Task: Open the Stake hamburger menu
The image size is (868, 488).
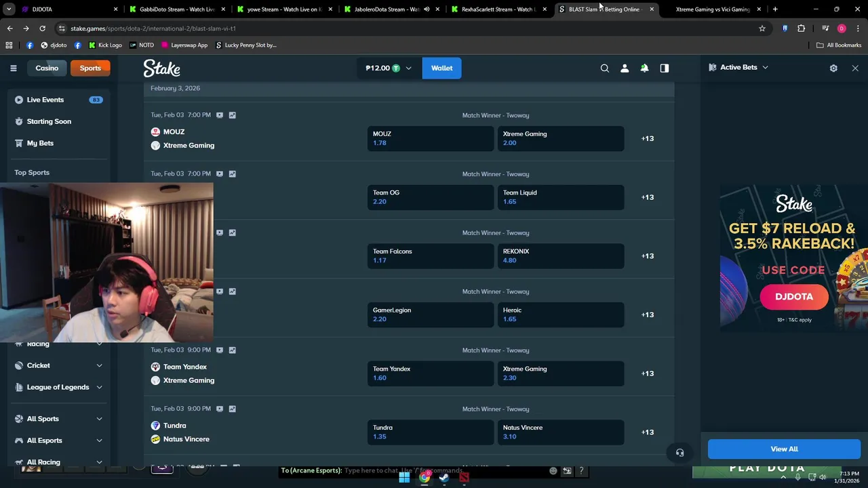Action: click(x=13, y=68)
